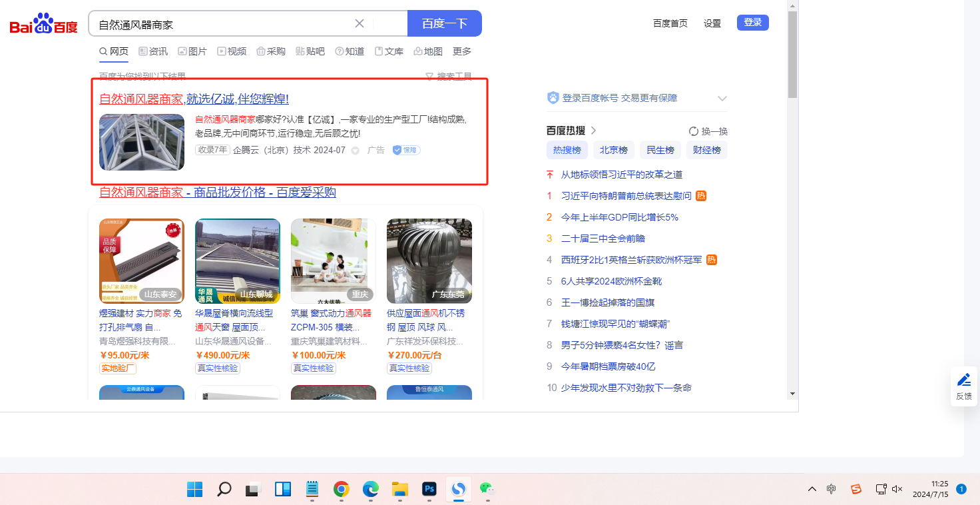Launch Microsoft Edge from the taskbar

(370, 490)
